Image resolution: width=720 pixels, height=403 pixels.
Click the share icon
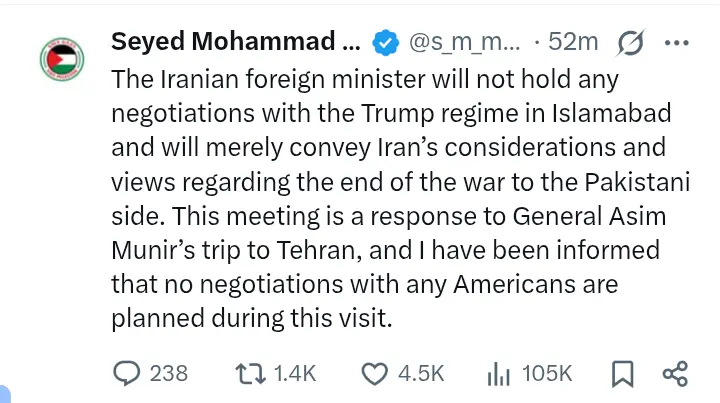[676, 373]
